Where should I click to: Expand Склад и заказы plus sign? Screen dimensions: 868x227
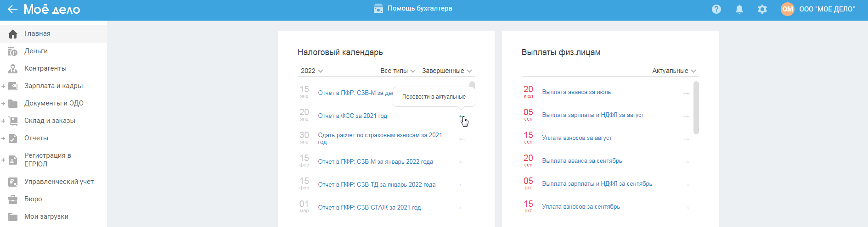click(3, 121)
